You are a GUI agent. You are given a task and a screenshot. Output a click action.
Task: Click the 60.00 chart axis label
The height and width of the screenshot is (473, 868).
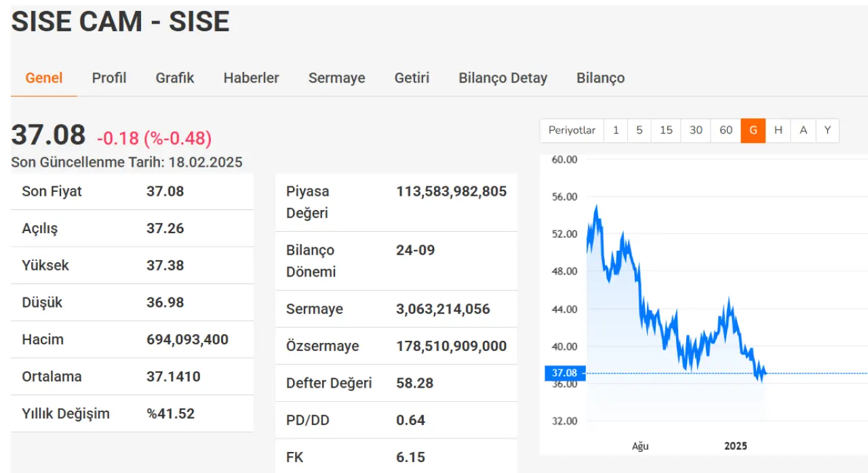tap(566, 160)
